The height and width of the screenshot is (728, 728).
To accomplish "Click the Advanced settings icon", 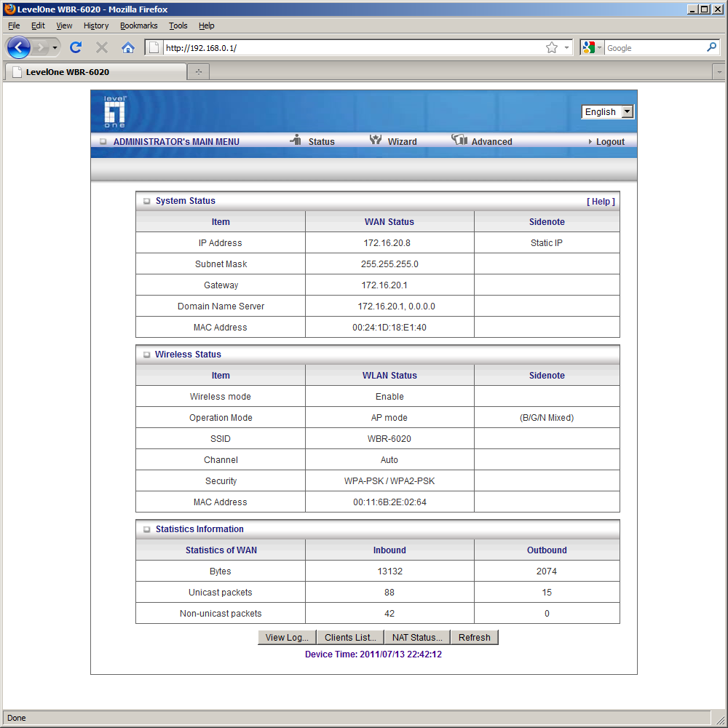I will (459, 140).
